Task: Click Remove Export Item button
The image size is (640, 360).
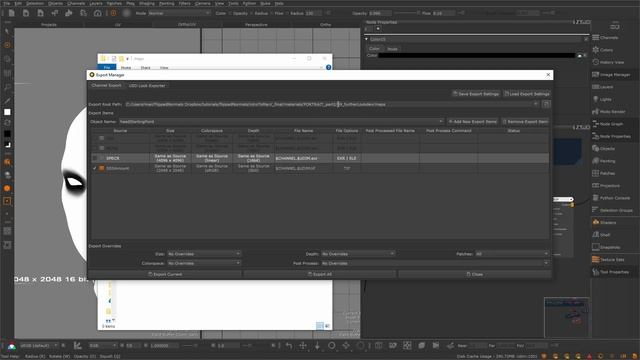Action: point(525,122)
